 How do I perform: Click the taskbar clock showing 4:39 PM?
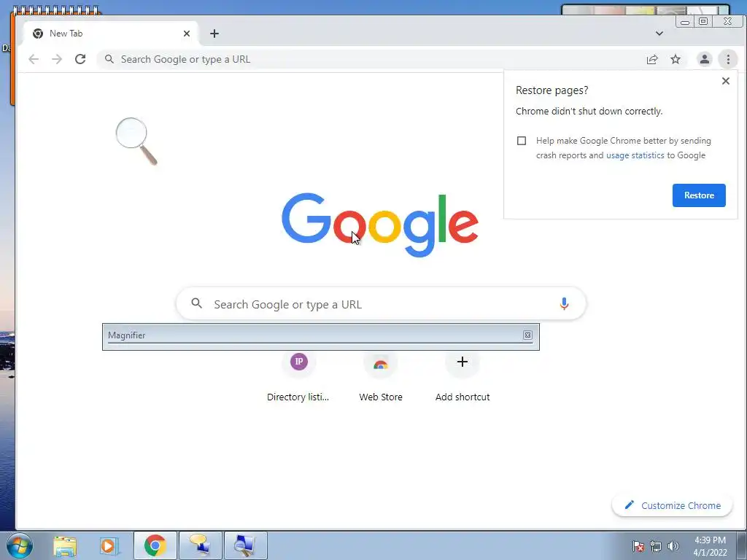tap(710, 546)
